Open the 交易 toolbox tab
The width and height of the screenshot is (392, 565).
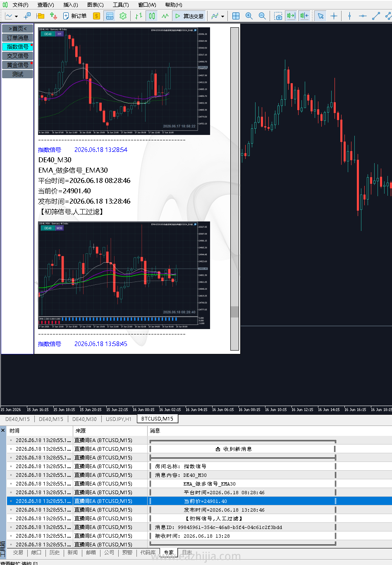click(18, 553)
